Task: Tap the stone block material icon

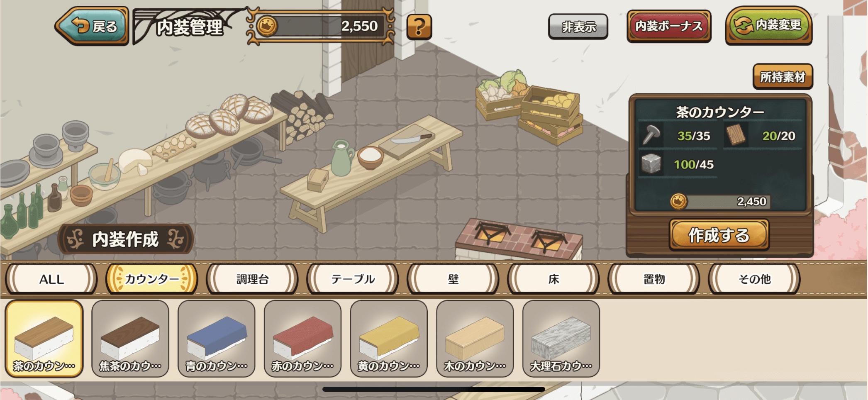Action: (651, 163)
